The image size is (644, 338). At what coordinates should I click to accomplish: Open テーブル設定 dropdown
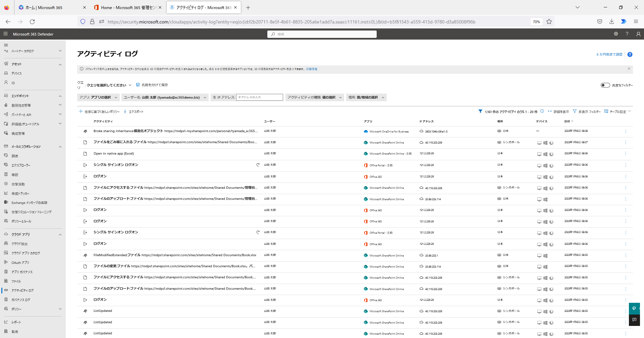click(618, 112)
